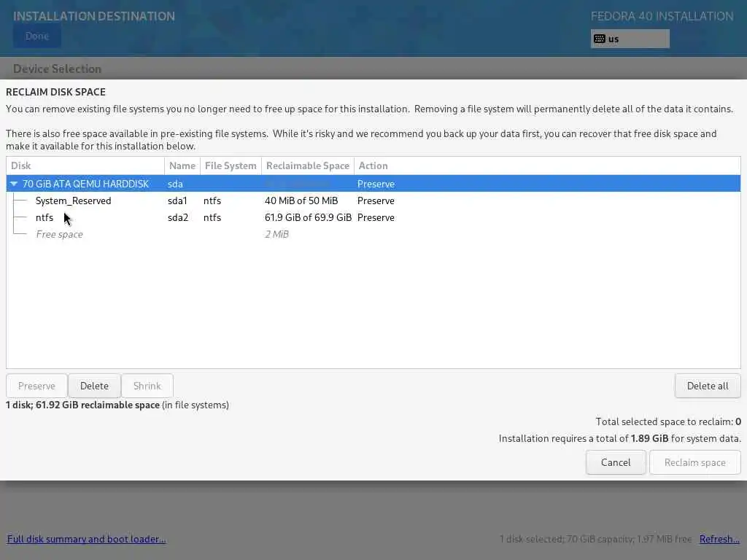Click '1 disk; 61.92 GiB reclaimable space' text
The image size is (747, 560).
pos(82,405)
